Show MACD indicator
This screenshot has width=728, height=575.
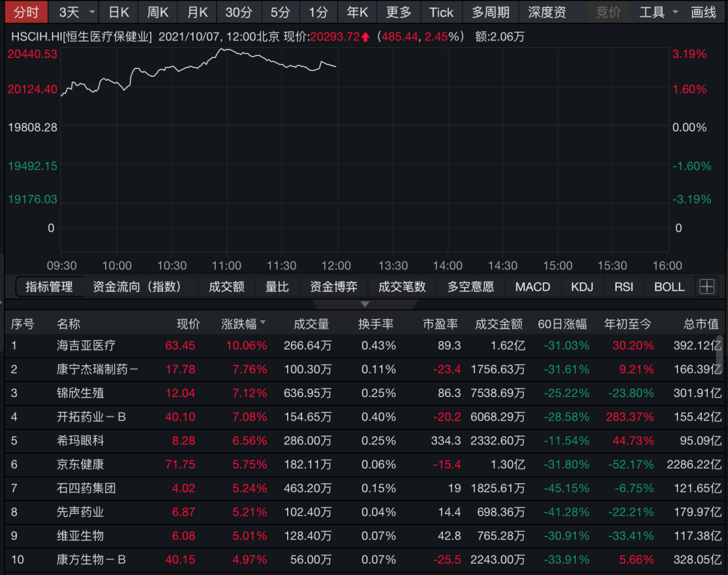[533, 286]
